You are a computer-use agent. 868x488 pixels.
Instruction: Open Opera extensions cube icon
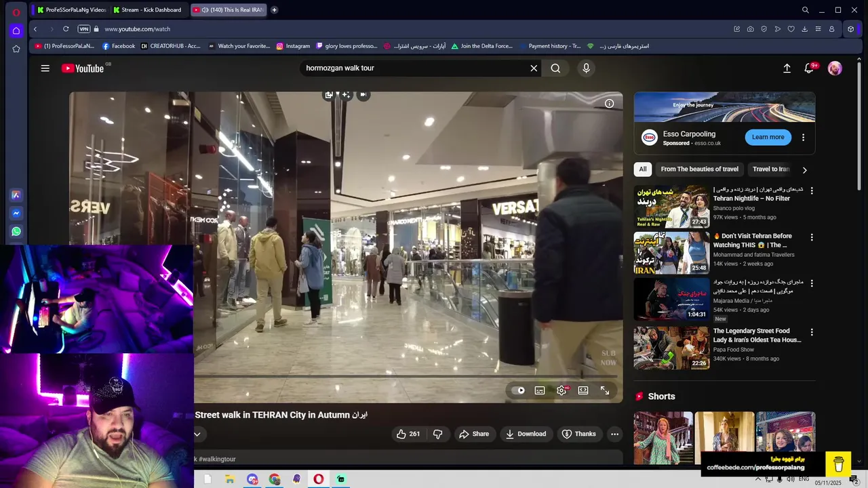(x=850, y=29)
